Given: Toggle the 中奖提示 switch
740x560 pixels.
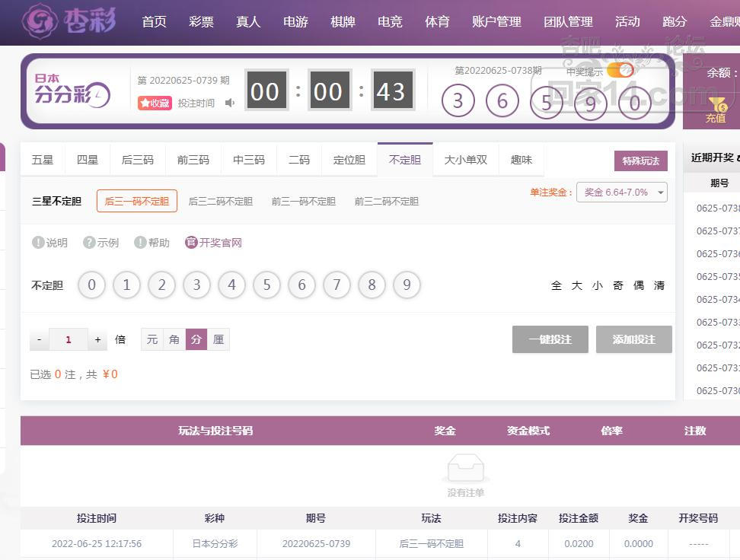Looking at the screenshot, I should (x=620, y=71).
